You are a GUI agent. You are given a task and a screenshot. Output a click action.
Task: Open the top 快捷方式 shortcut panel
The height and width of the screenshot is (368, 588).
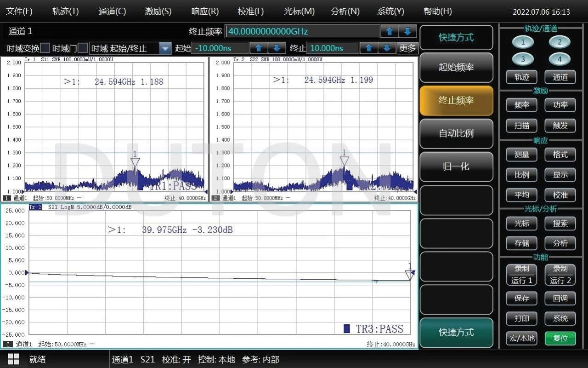tap(456, 38)
